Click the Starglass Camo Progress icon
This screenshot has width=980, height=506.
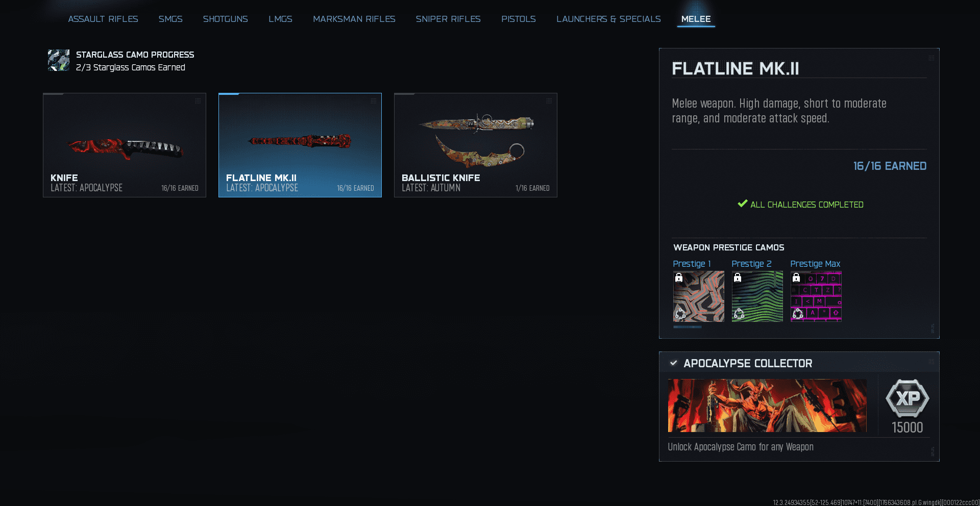(59, 60)
